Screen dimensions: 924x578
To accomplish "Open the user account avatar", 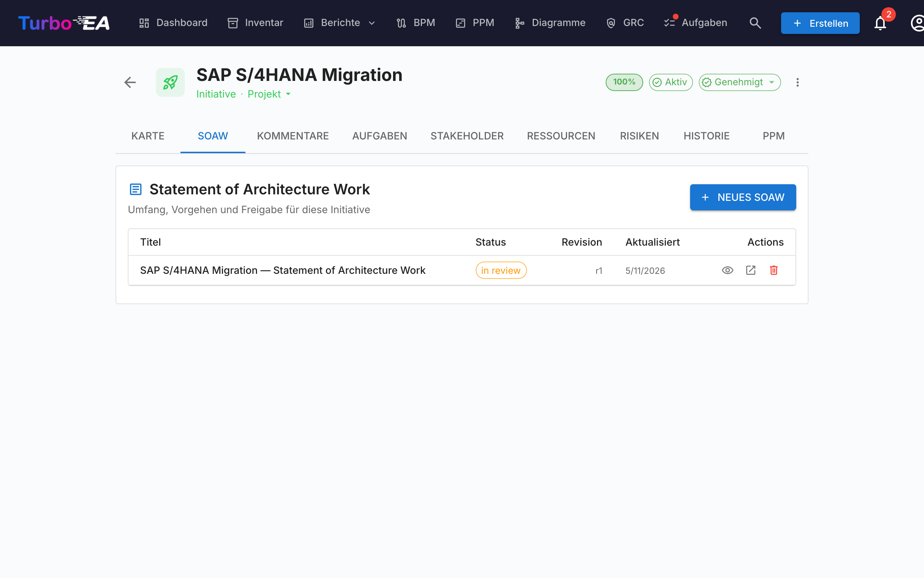I will tap(918, 23).
